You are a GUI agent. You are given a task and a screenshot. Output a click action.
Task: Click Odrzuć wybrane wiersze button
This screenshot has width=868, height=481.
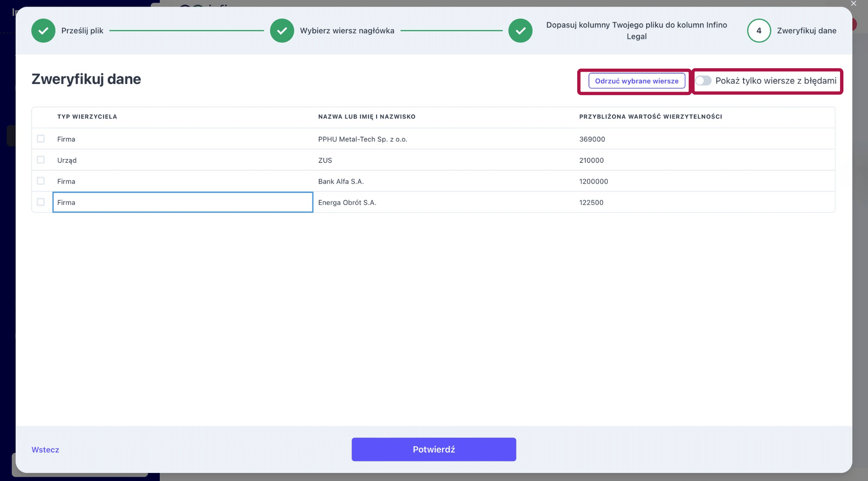637,81
